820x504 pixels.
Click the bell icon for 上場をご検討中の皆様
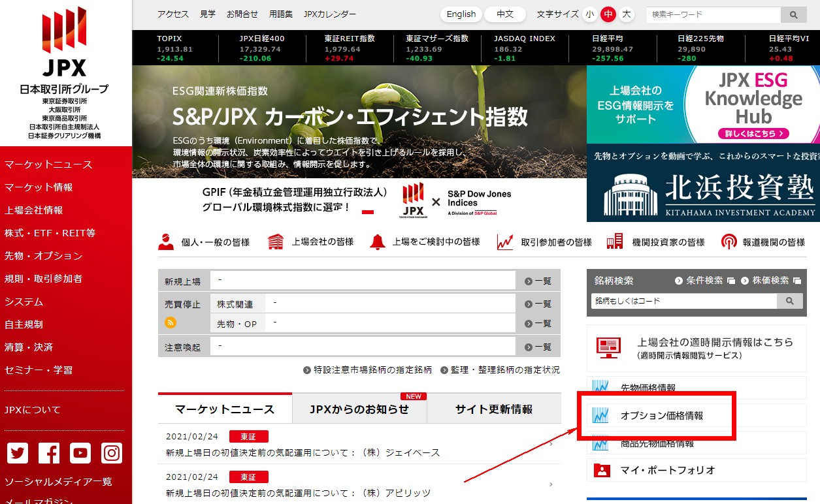(378, 242)
